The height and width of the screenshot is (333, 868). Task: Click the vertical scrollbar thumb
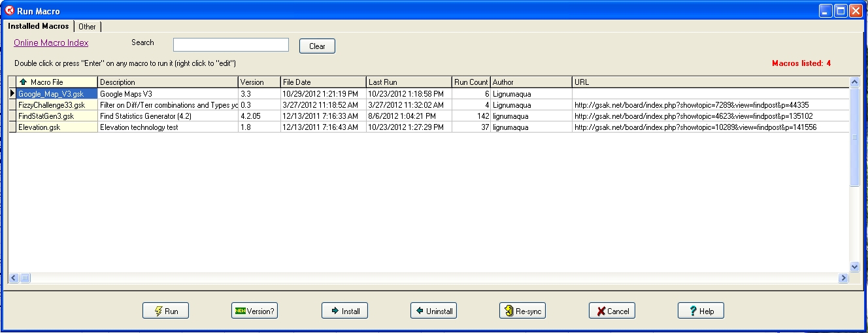click(854, 137)
